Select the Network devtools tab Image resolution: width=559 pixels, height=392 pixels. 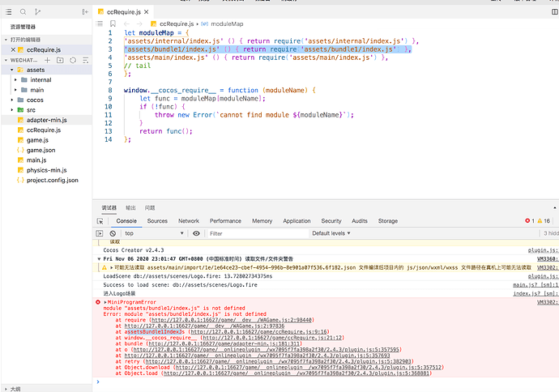(x=189, y=221)
